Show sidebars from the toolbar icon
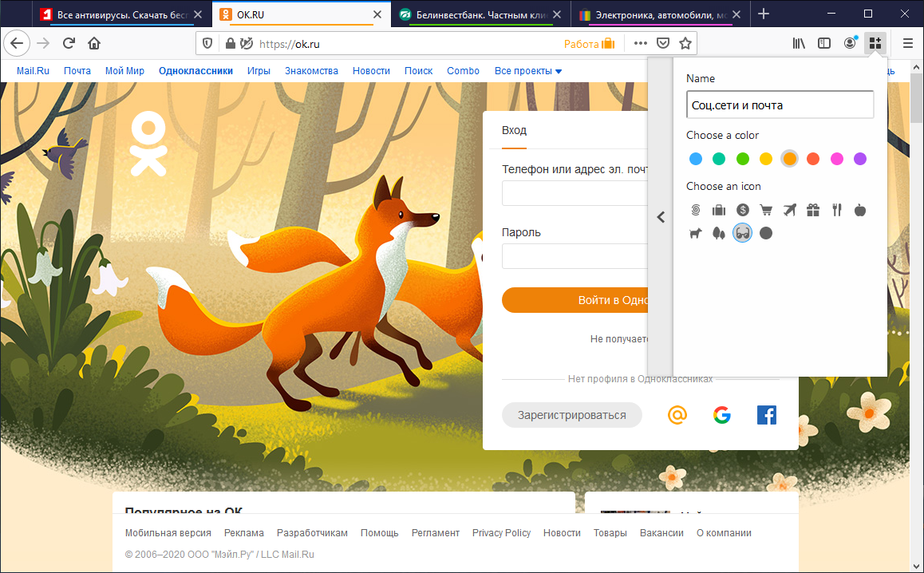Screen dimensions: 924x573 pyautogui.click(x=824, y=43)
